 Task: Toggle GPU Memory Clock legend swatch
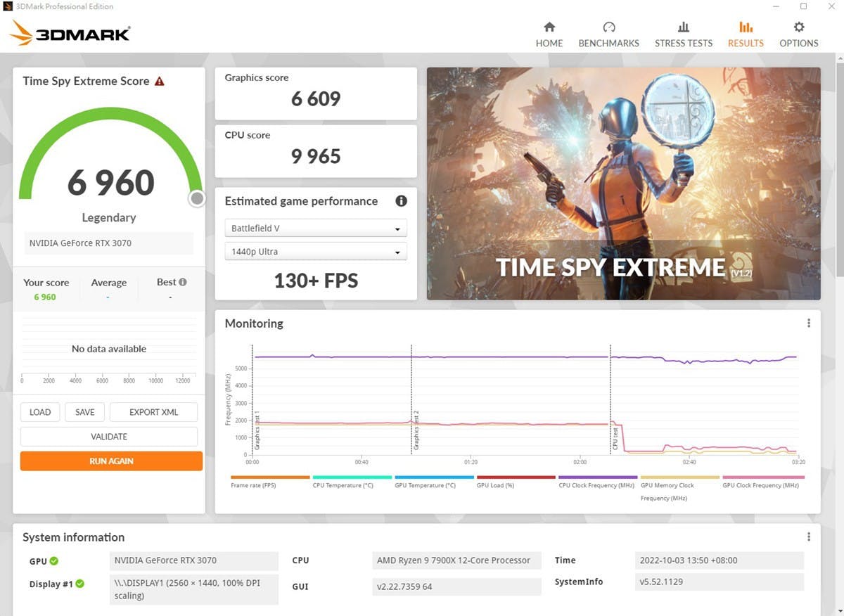coord(680,477)
